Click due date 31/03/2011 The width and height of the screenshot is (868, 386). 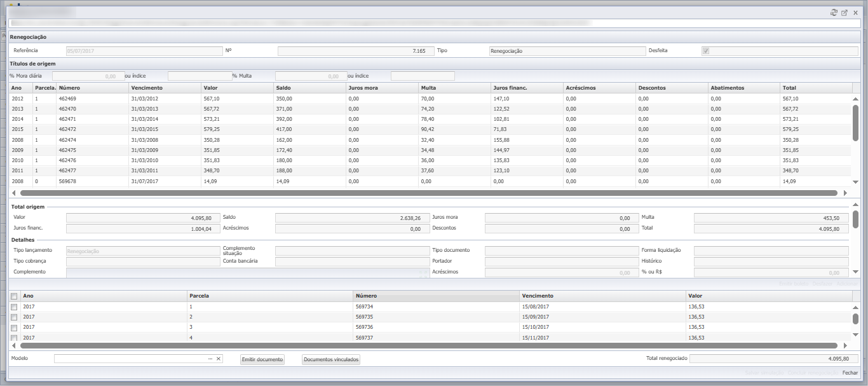(x=144, y=170)
